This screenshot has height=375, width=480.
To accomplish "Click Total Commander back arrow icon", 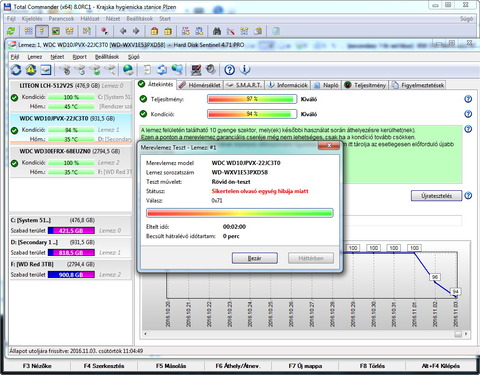I will point(123,31).
